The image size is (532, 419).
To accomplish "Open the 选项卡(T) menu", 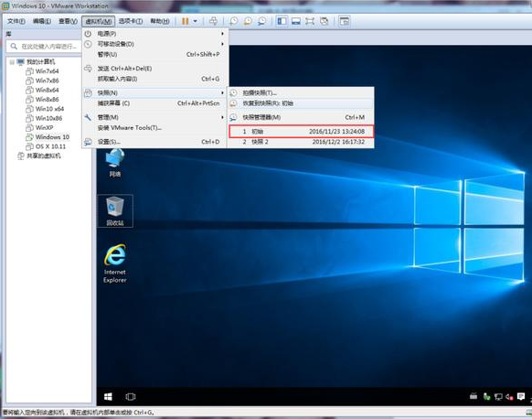I will pyautogui.click(x=131, y=21).
